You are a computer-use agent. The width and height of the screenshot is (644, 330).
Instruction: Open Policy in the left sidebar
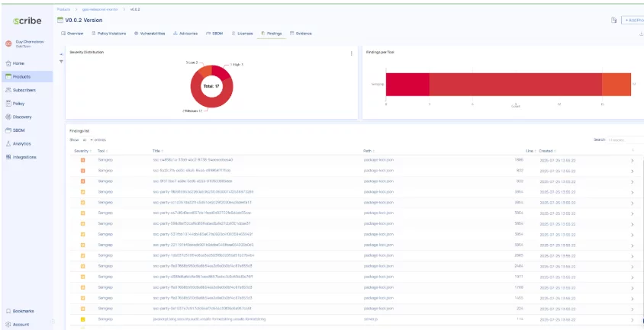pyautogui.click(x=15, y=104)
